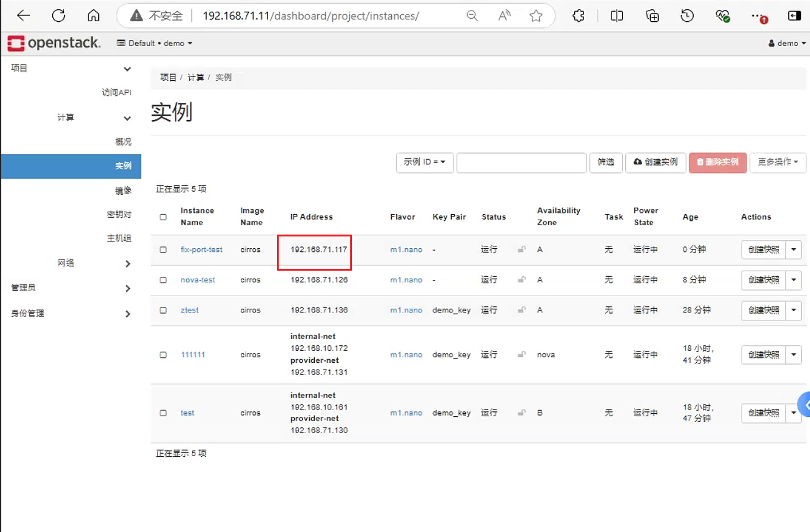Open the browser extensions puzzle icon

pyautogui.click(x=579, y=16)
